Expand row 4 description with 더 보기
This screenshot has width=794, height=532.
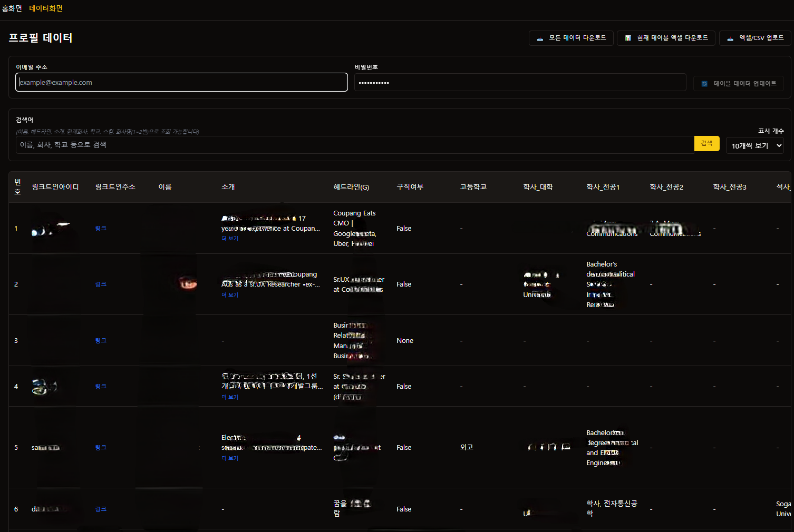(230, 397)
